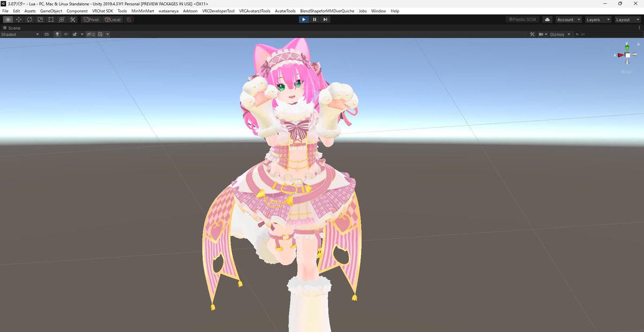Toggle scene audio speaker

[x=66, y=34]
